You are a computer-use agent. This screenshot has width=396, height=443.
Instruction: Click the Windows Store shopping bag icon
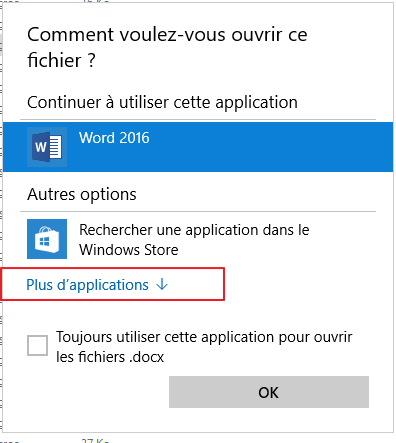click(47, 239)
